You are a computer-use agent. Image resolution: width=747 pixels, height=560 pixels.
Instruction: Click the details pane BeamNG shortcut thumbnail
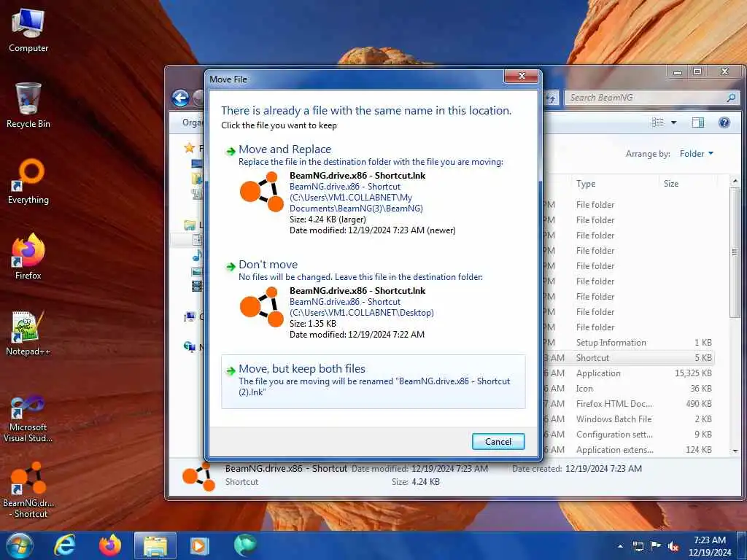[198, 476]
